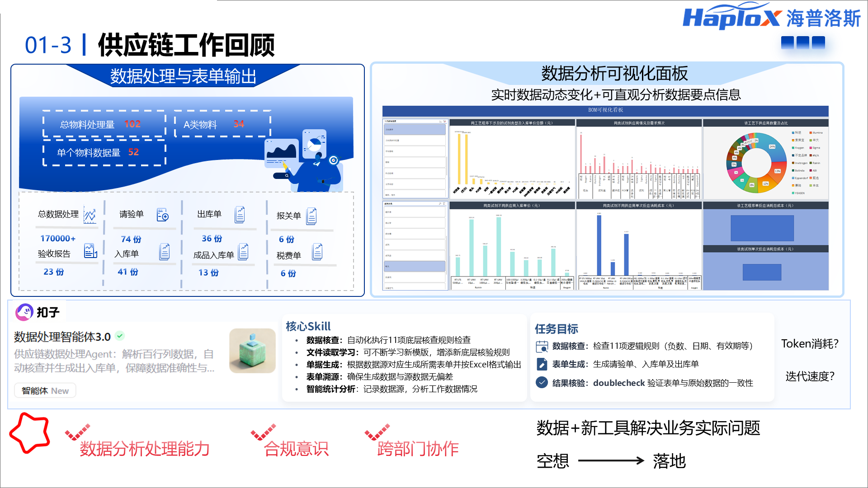Image resolution: width=868 pixels, height=488 pixels.
Task: Click the 落地 text after the arrow
Action: (669, 461)
